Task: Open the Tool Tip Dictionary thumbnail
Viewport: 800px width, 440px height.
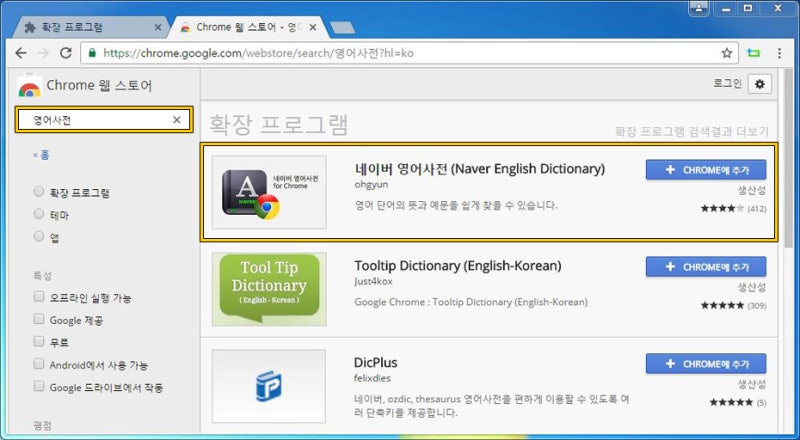Action: (269, 289)
